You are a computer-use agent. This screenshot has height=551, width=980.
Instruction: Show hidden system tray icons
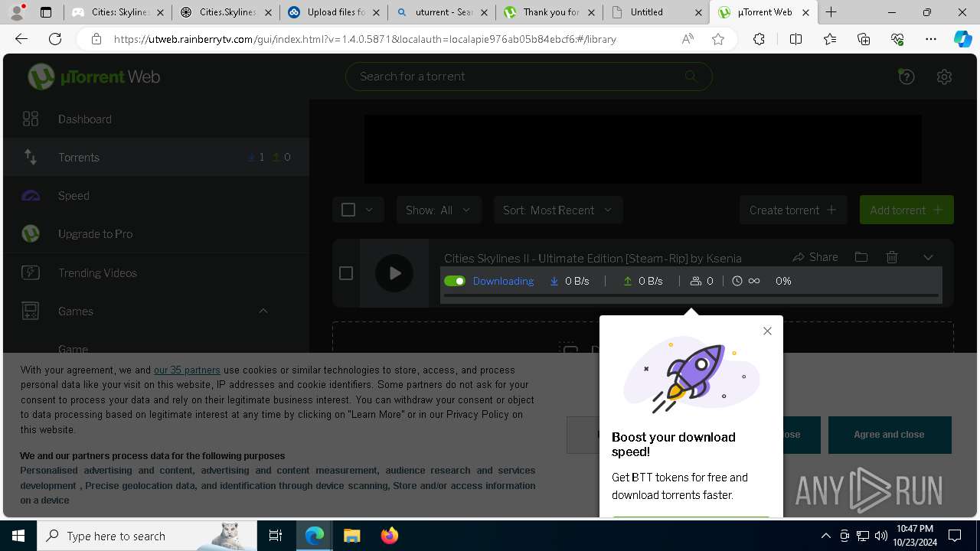[x=825, y=536]
